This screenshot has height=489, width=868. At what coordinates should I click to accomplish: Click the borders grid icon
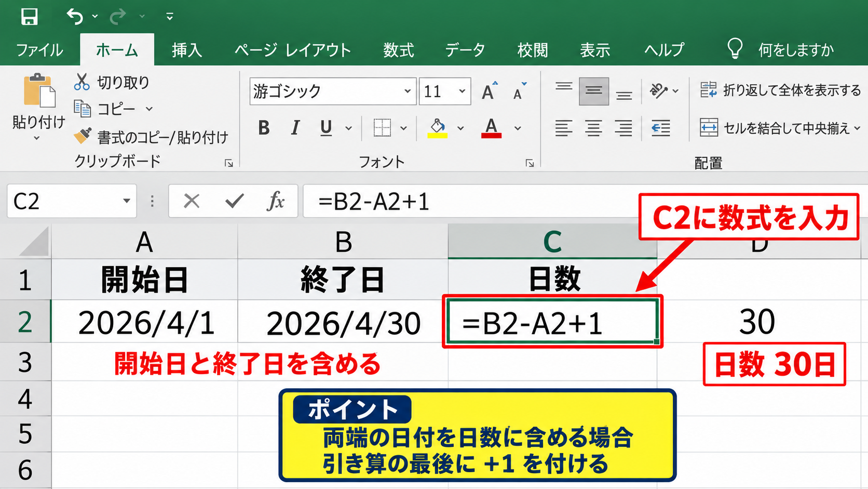point(382,127)
